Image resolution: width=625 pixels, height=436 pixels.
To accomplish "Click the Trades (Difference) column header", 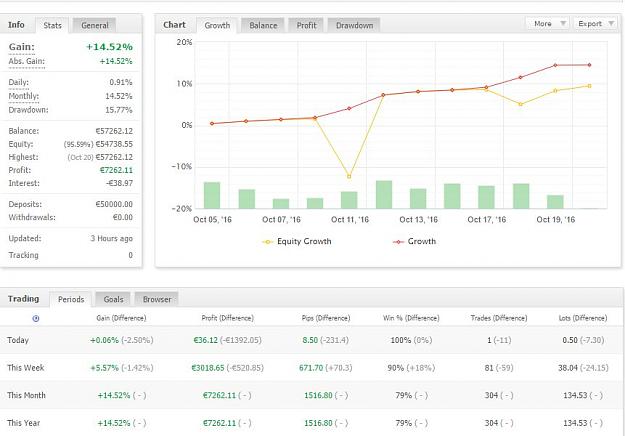I will point(499,318).
